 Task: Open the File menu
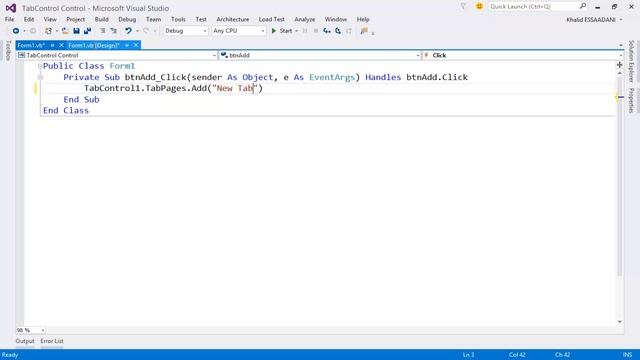point(9,19)
